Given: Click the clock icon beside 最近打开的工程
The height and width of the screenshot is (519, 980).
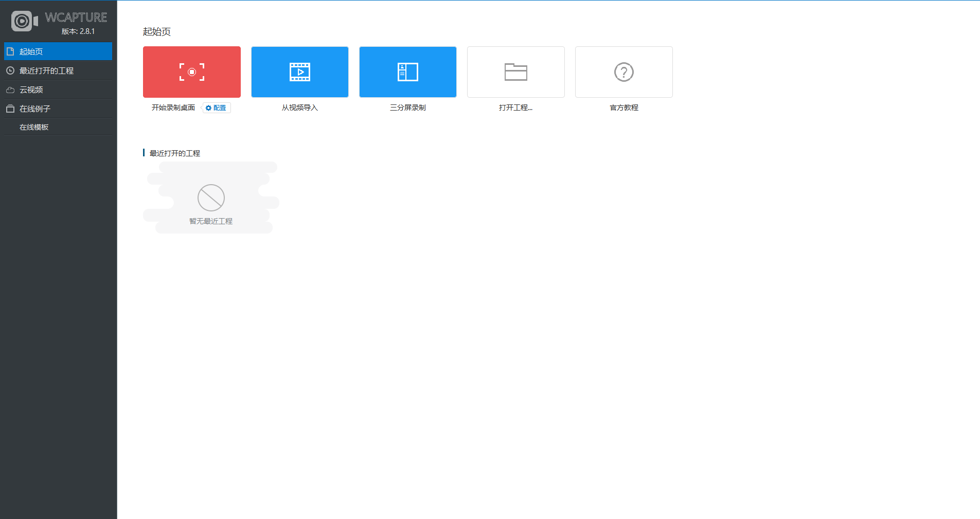Looking at the screenshot, I should (10, 70).
